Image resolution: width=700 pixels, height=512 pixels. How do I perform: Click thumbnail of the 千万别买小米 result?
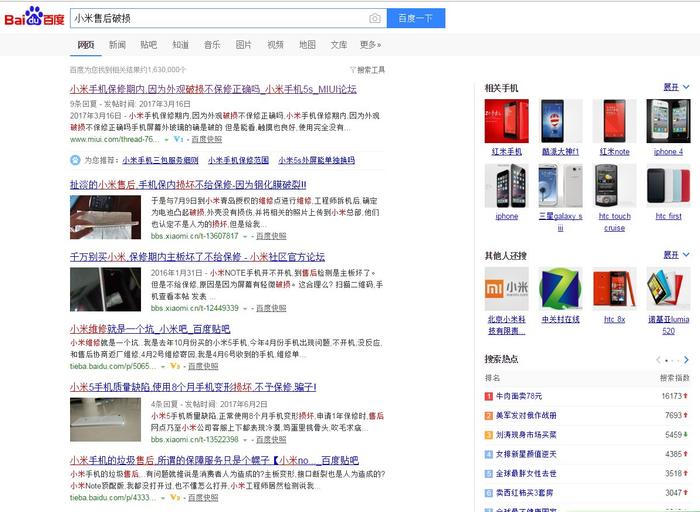tap(105, 289)
